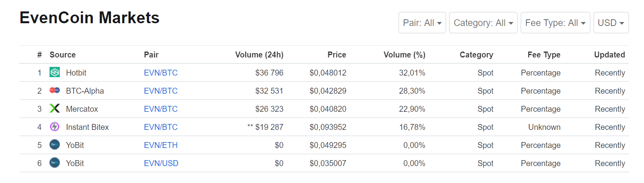Open BTC-Alpha's EVN/BTC pair link
This screenshot has height=183, width=644.
click(161, 91)
